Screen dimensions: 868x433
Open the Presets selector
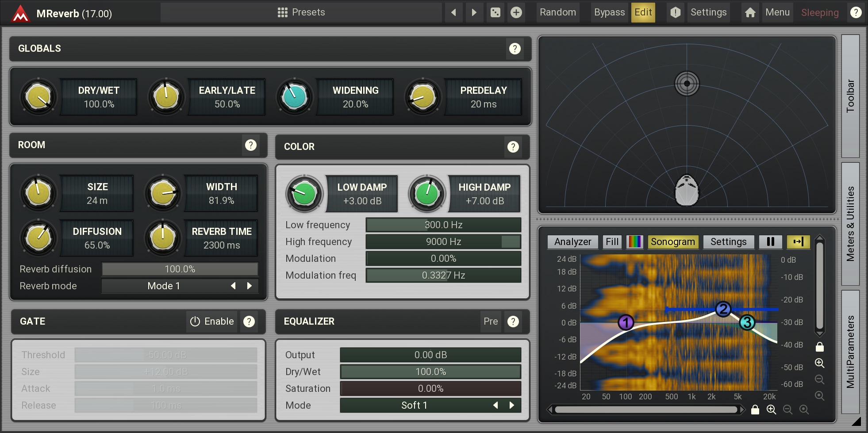pyautogui.click(x=301, y=12)
